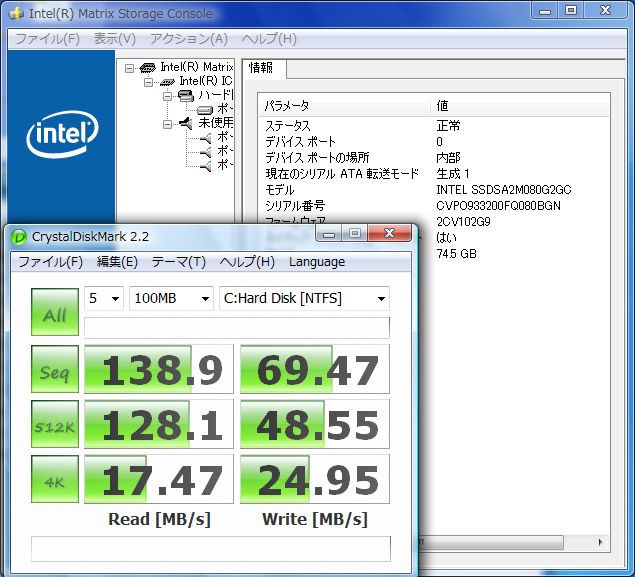Click the empty comment field at CrystalDiskMark bottom
The width and height of the screenshot is (635, 577).
211,549
